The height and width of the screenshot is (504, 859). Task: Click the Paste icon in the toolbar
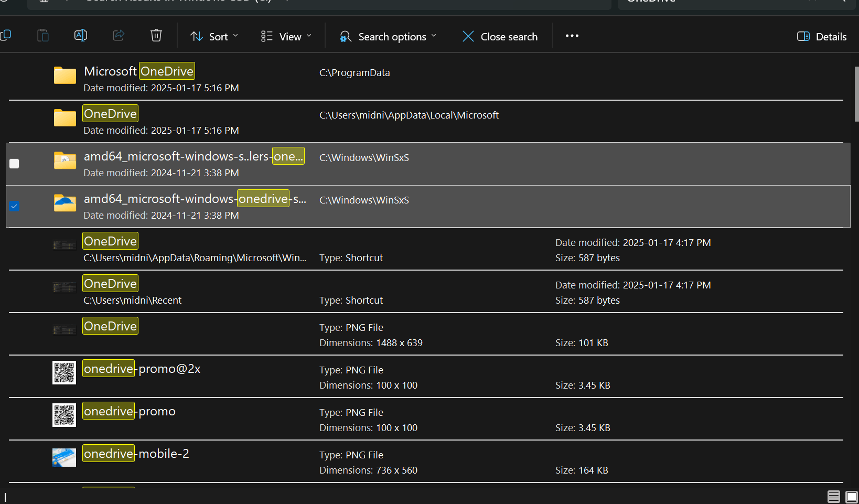[43, 36]
